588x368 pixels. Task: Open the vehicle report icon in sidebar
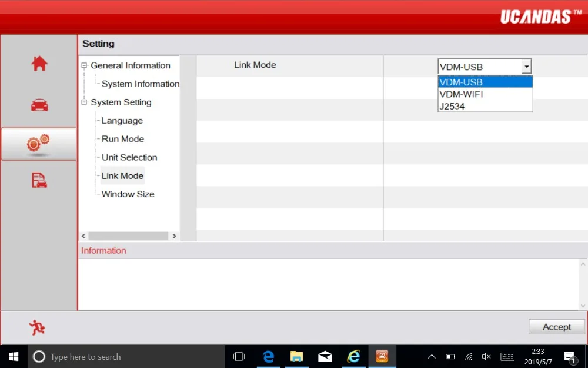(x=39, y=180)
